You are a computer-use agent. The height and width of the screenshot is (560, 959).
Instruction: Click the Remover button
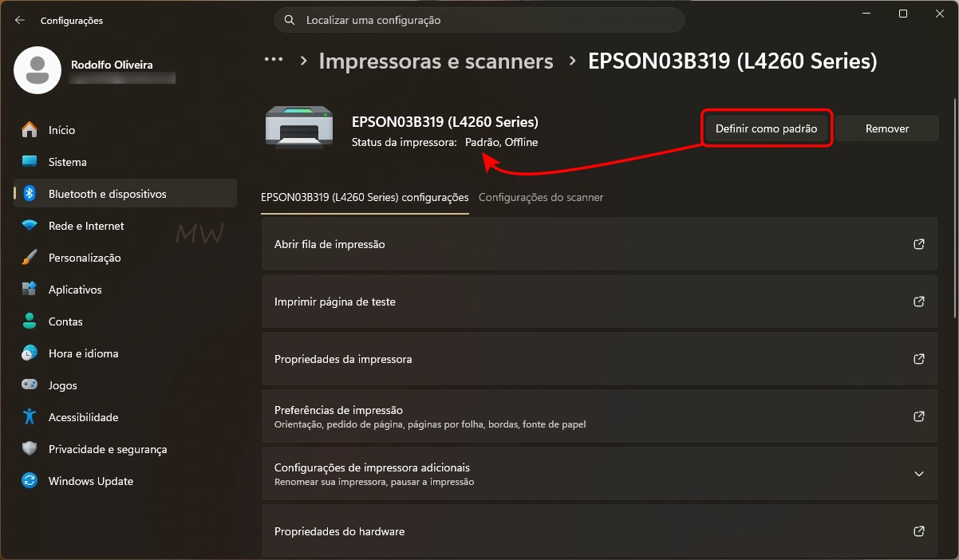887,128
